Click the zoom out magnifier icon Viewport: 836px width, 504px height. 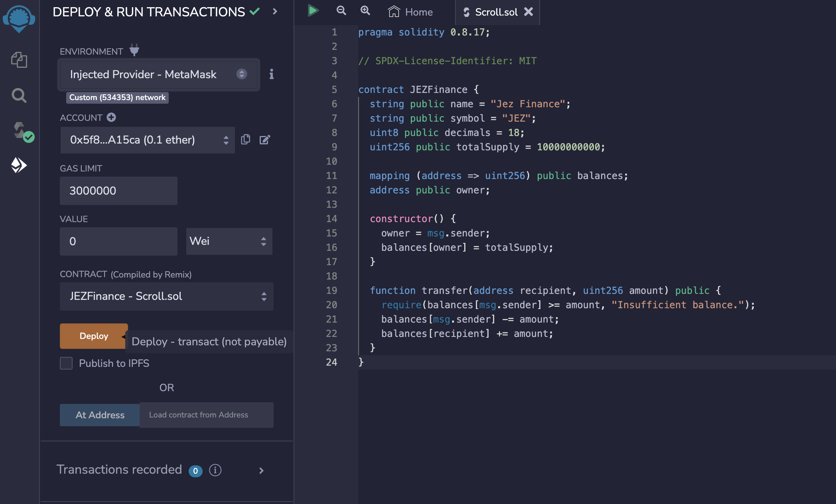tap(341, 11)
